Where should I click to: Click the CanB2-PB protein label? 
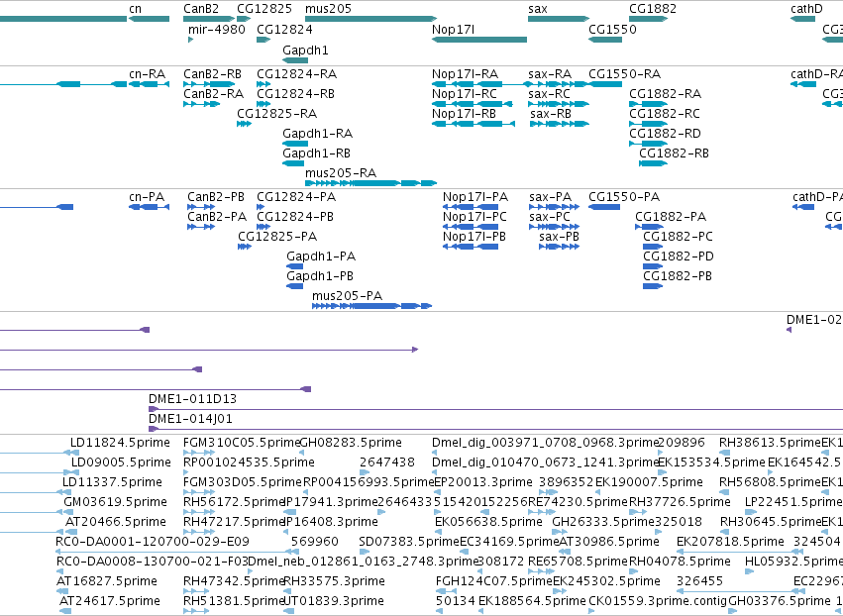[x=216, y=197]
